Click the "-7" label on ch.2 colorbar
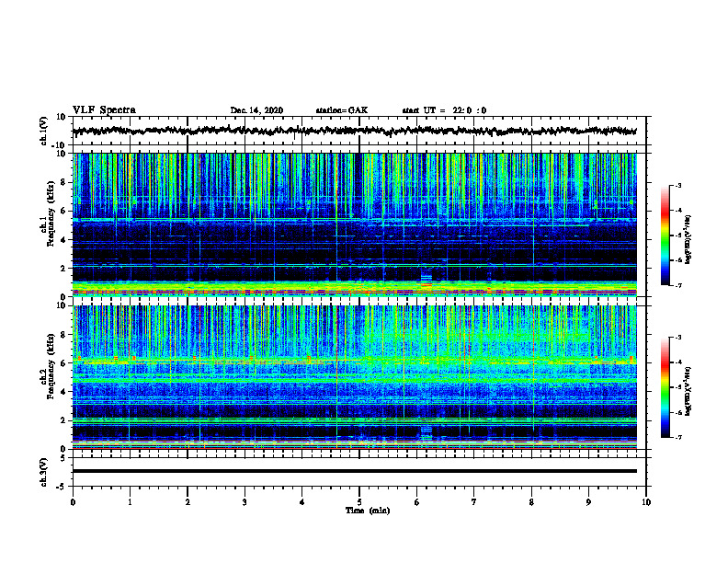Screen dimensions: 728x563 tap(677, 437)
